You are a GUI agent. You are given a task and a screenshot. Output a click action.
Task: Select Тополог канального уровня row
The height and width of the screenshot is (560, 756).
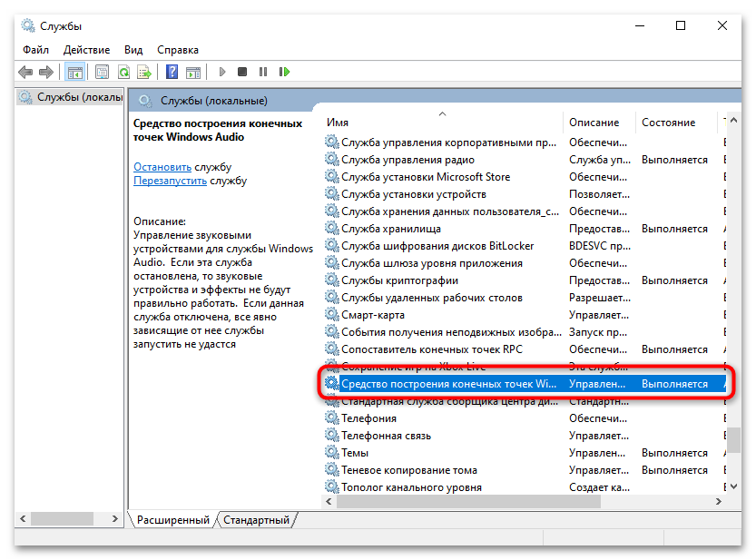525,487
